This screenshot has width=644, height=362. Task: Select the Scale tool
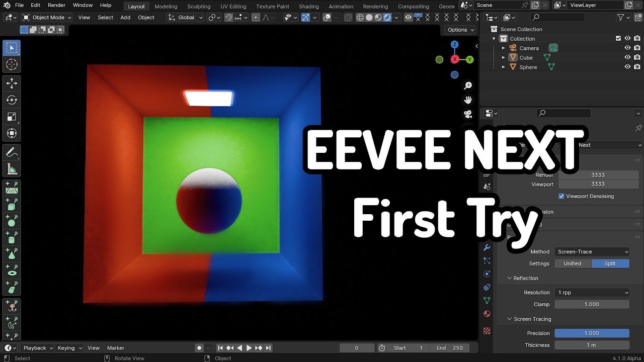12,117
